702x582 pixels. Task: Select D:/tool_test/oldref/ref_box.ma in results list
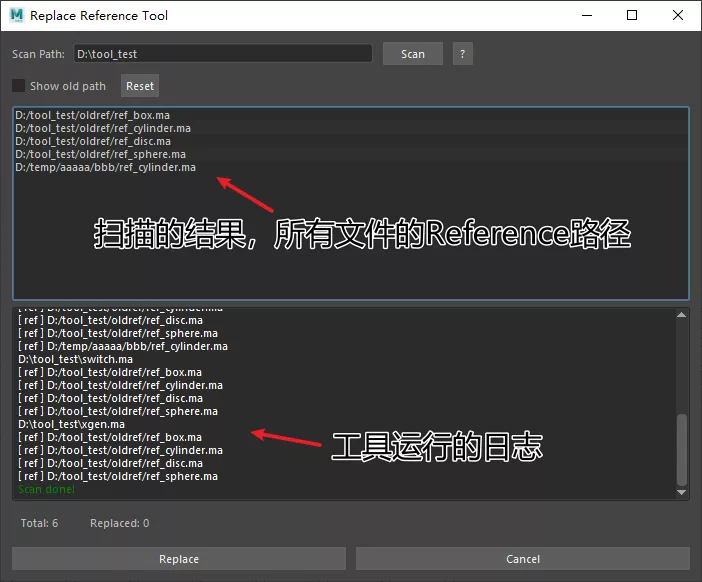coord(351,115)
